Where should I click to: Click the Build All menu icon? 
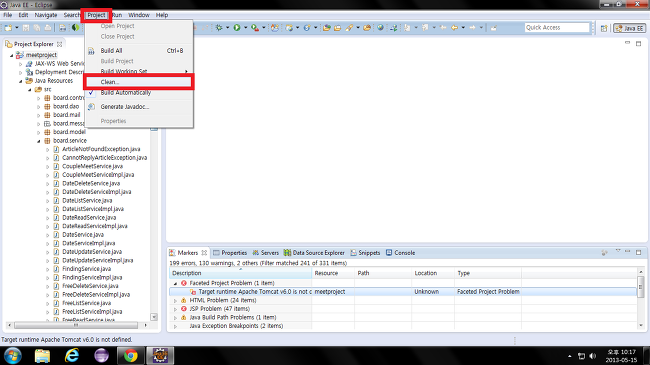coord(91,51)
